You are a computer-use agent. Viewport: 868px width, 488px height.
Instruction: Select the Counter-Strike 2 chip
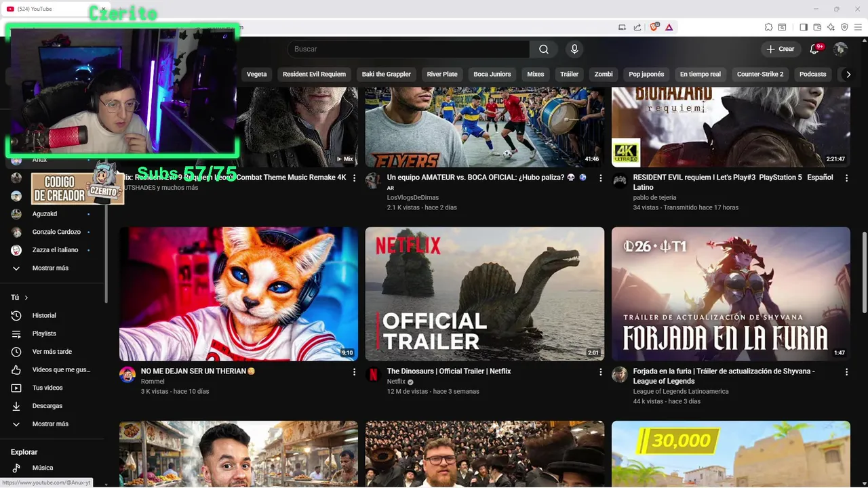760,75
